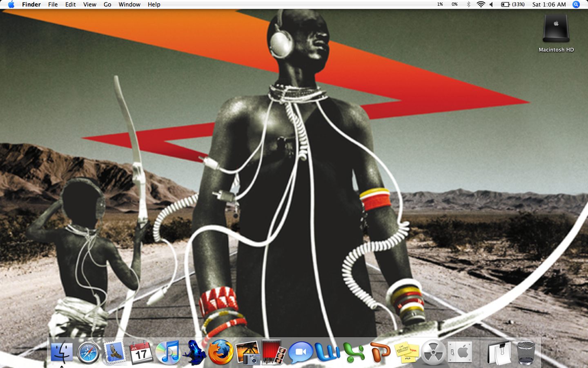
Task: Open the File menu
Action: click(x=53, y=4)
